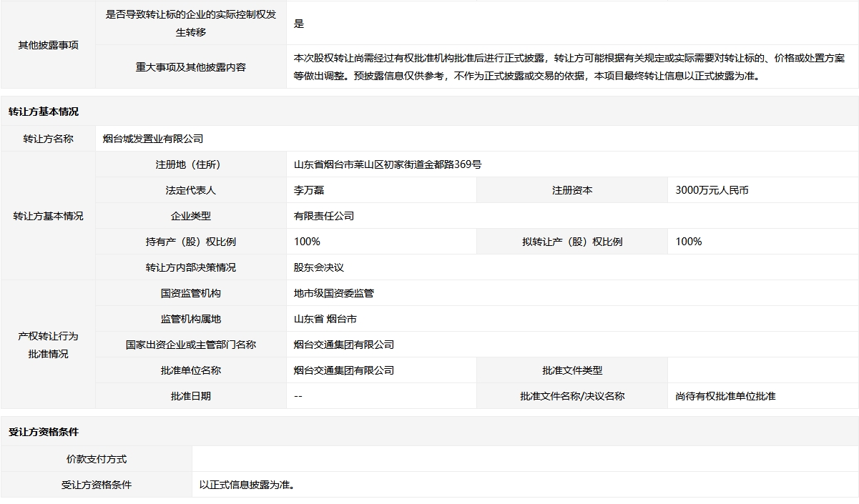
Task: Click the '国家出资企业或主管部门名称' label
Action: [190, 345]
